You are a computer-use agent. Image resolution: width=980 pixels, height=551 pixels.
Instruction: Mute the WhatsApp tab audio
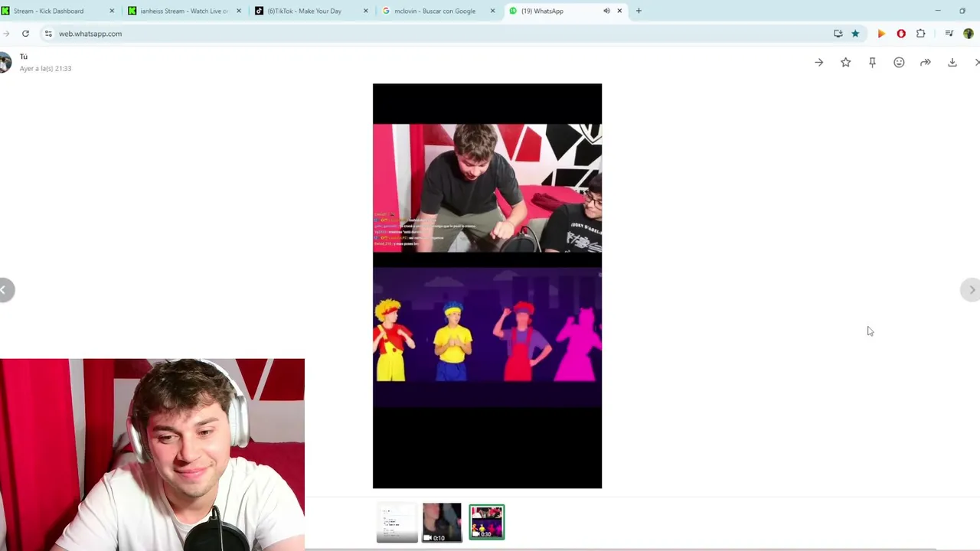(x=606, y=11)
